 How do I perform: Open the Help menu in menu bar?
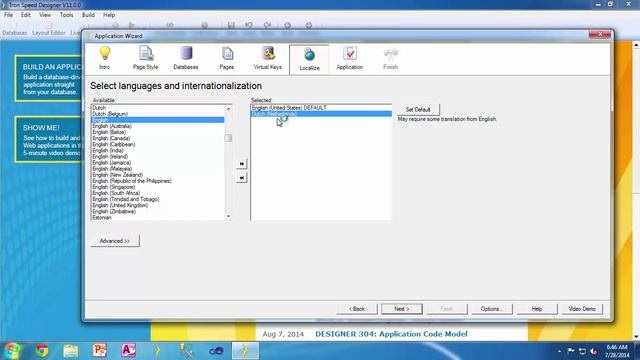pos(109,15)
